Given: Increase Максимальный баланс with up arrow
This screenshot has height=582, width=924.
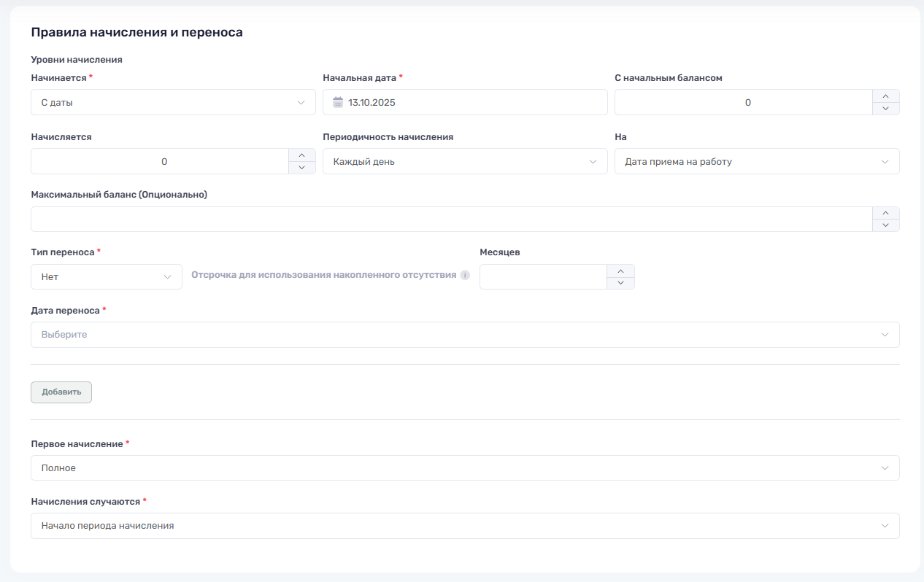Looking at the screenshot, I should tap(885, 213).
